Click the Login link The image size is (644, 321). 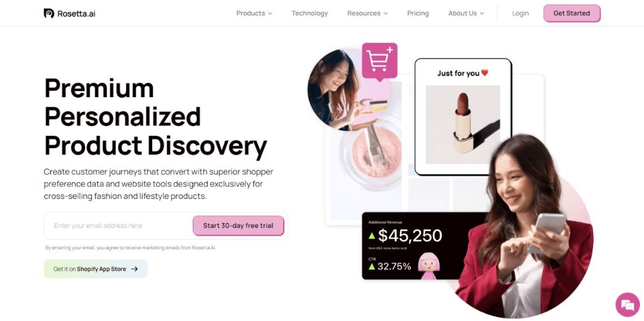point(520,13)
